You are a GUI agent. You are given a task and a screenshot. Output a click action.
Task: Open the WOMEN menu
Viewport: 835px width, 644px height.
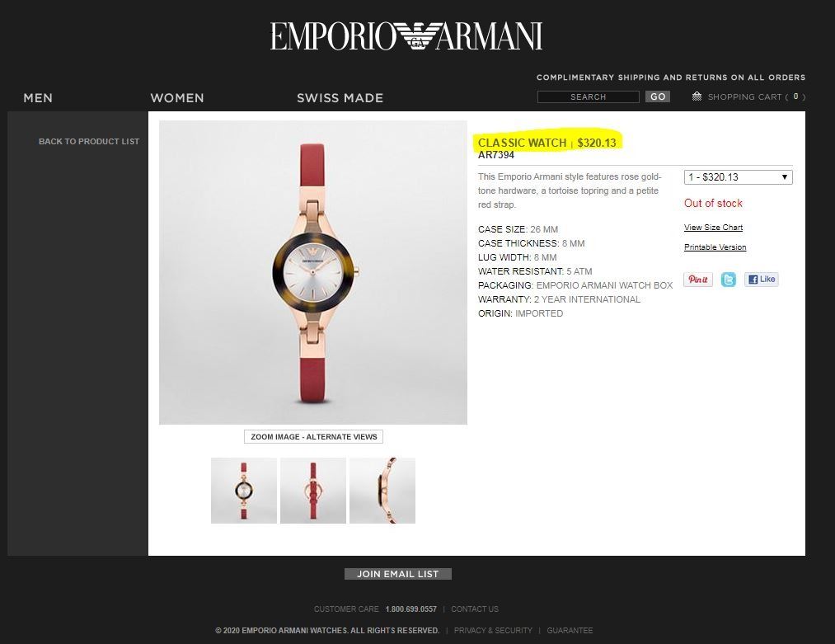(x=176, y=98)
